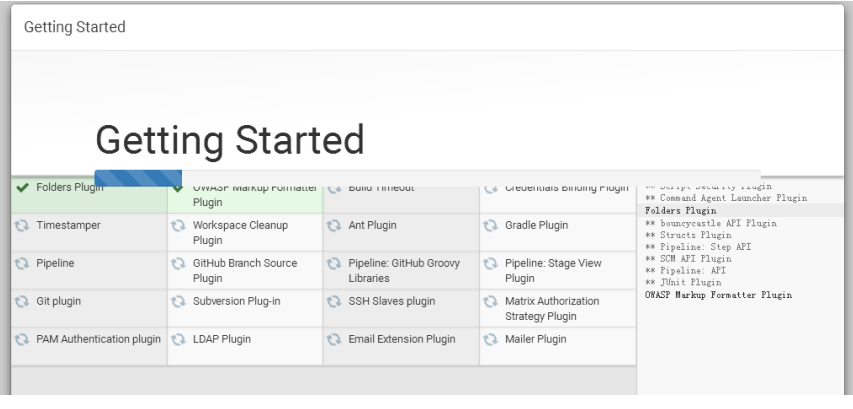Click the spinner icon beside Subversion Plug-in
The width and height of the screenshot is (853, 409).
coord(179,301)
